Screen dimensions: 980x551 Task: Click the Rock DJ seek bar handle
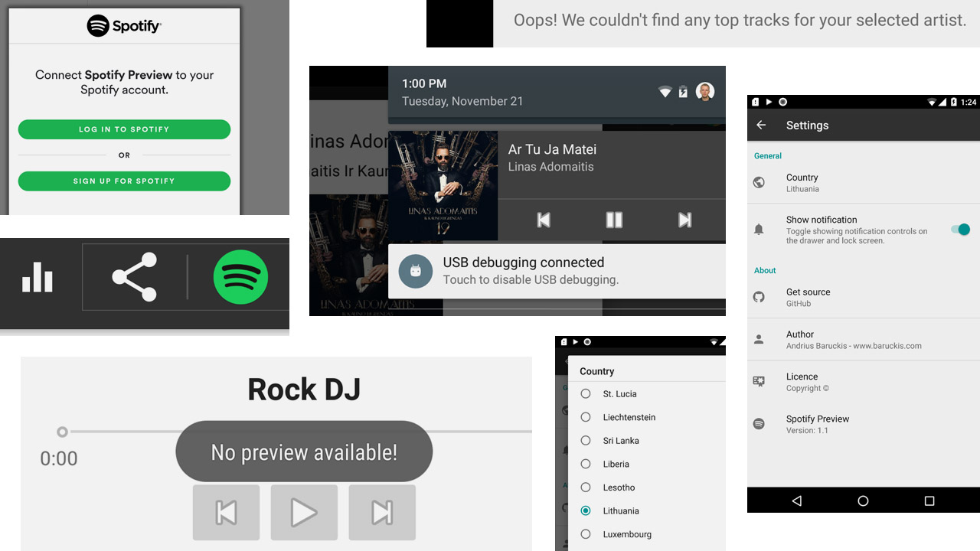tap(62, 432)
